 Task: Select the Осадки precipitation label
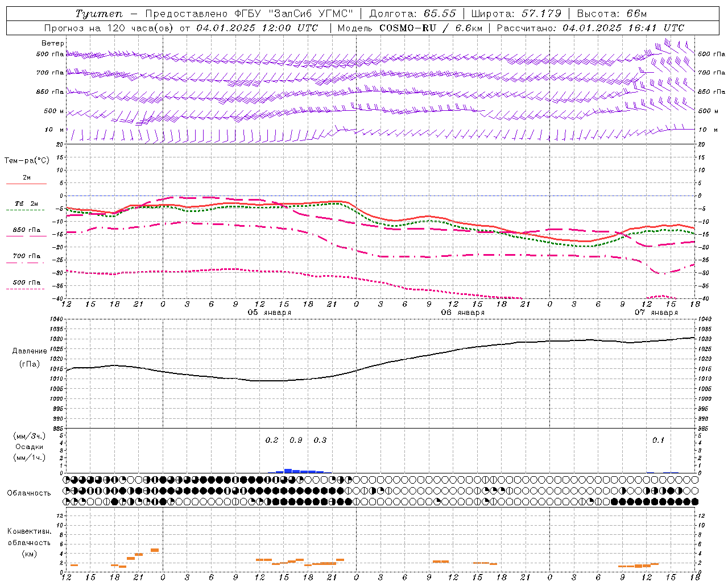30,447
